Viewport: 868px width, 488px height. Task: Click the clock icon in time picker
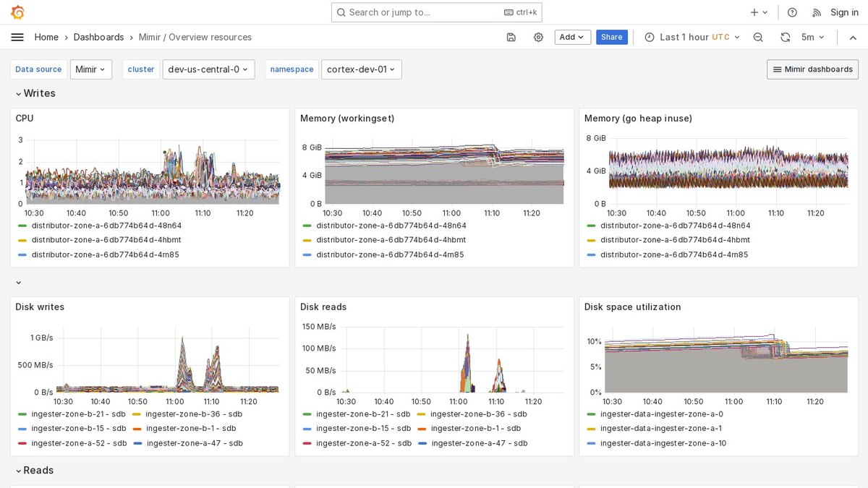pyautogui.click(x=650, y=37)
